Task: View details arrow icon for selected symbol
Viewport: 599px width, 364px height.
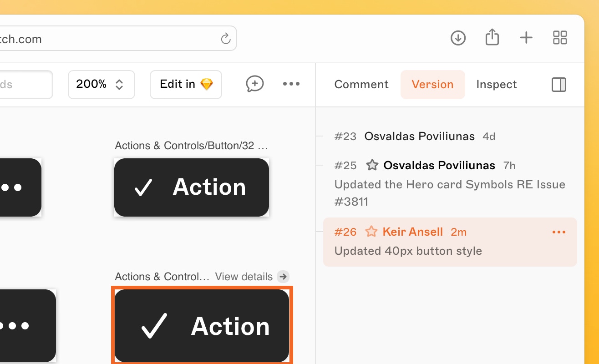Action: [283, 277]
